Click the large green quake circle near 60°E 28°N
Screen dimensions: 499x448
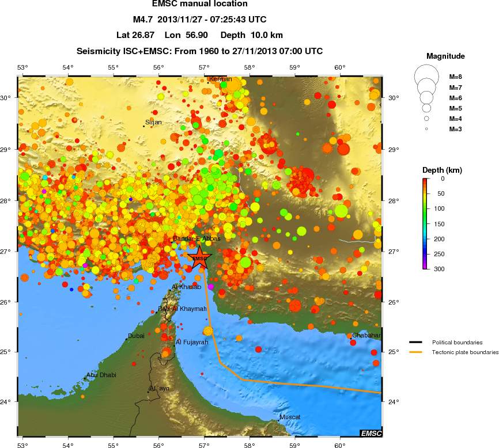tap(341, 211)
